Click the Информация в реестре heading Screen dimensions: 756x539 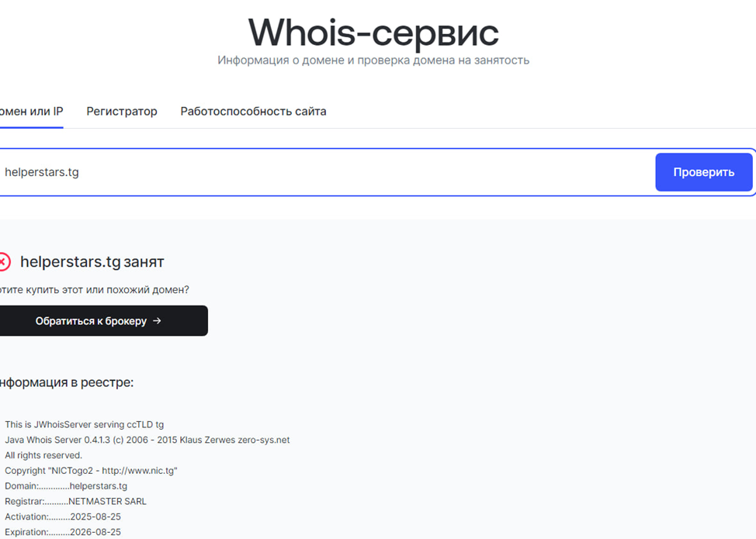point(66,382)
